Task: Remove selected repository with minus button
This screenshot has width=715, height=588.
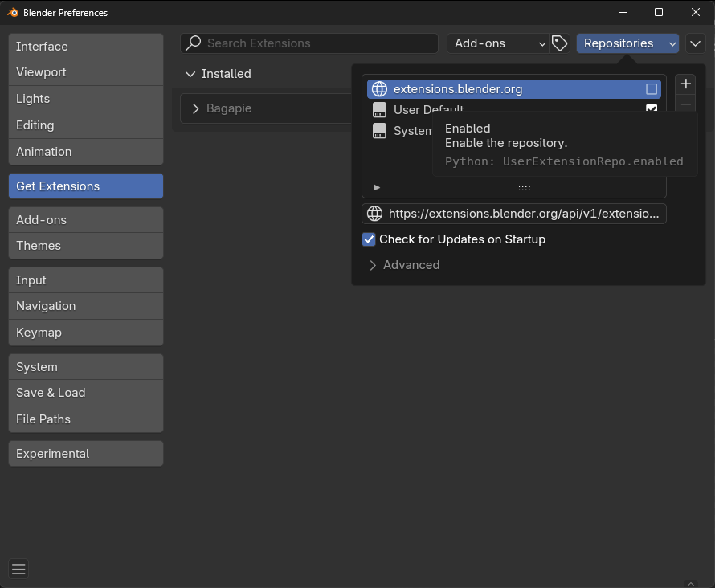Action: [x=685, y=103]
